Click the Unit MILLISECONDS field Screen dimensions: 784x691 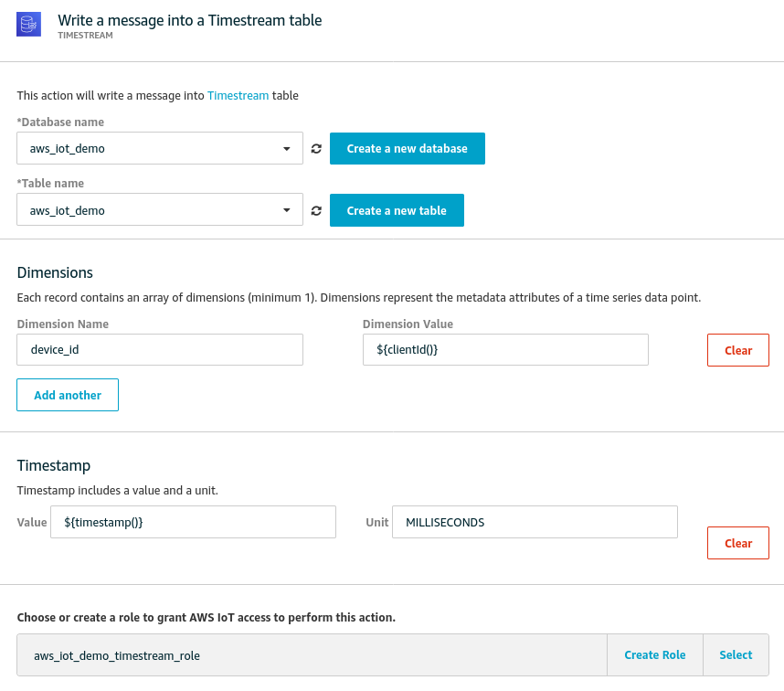[535, 521]
